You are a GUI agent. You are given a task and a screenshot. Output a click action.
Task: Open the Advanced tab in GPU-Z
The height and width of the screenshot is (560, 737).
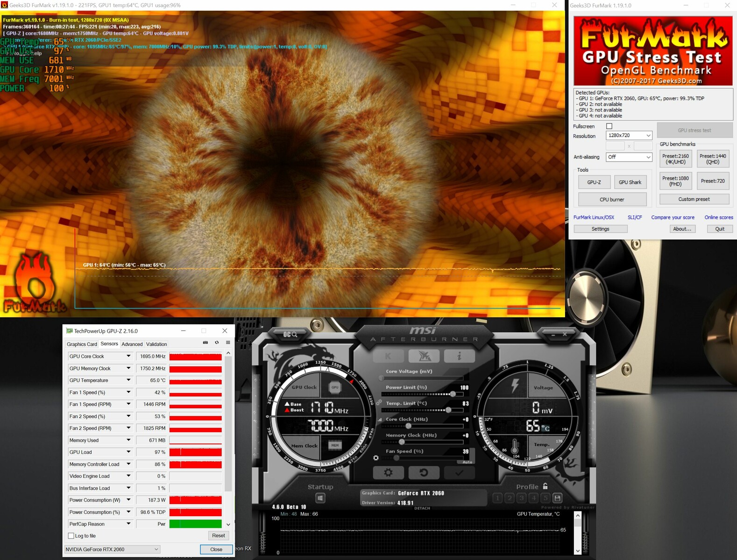[132, 344]
